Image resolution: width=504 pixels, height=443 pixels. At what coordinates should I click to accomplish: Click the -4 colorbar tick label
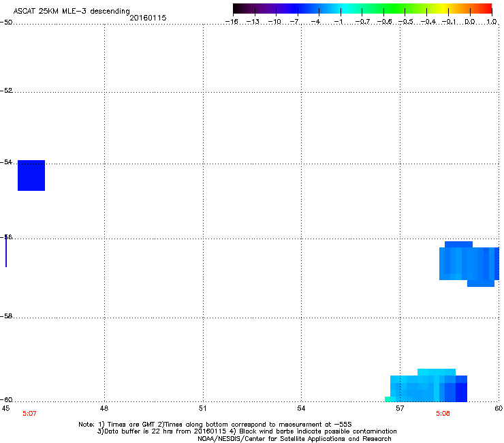(315, 22)
